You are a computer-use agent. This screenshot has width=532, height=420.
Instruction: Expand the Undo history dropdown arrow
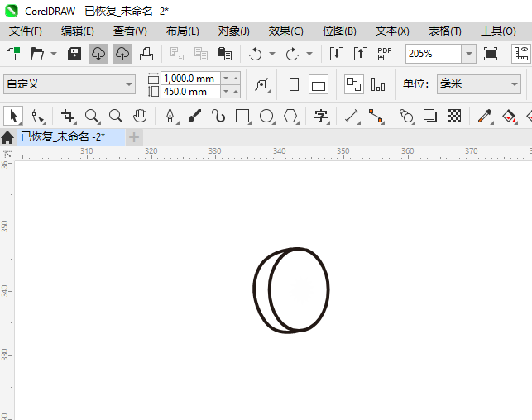[x=272, y=54]
